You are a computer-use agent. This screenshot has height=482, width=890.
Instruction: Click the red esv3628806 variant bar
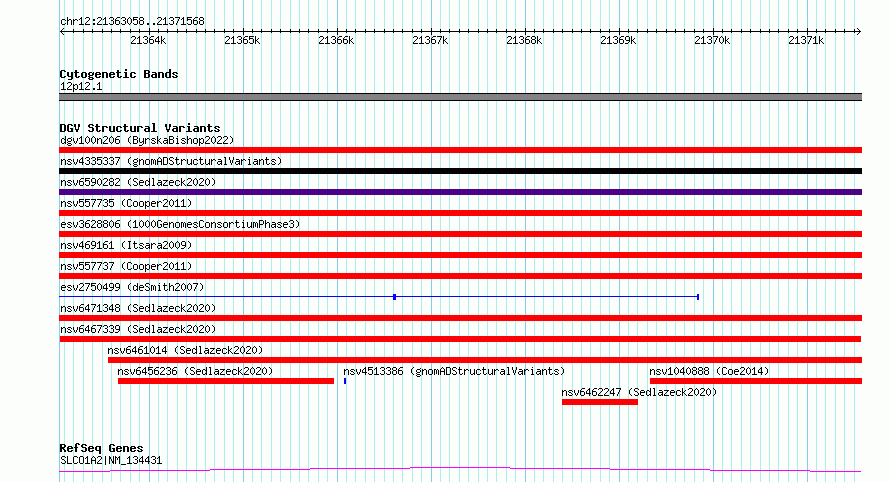pos(460,234)
